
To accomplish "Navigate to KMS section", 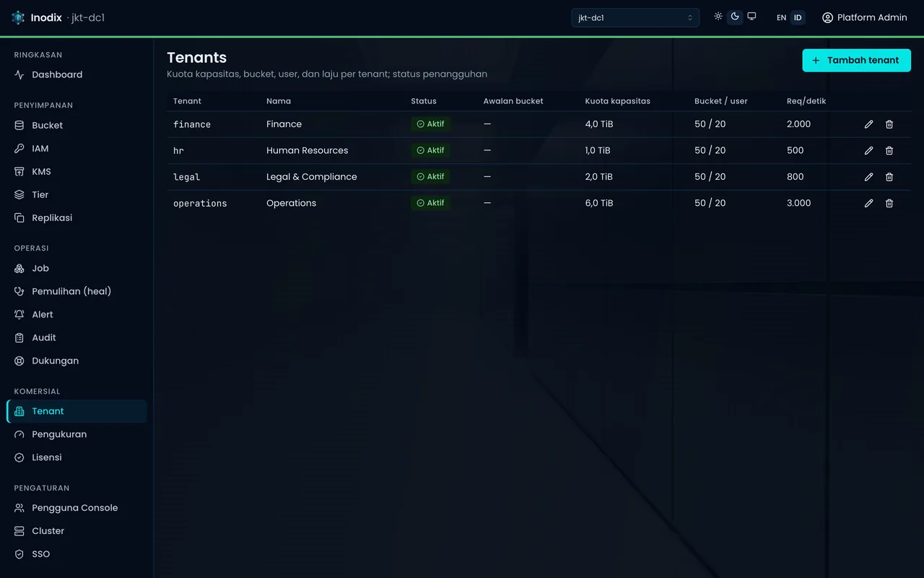I will point(77,171).
